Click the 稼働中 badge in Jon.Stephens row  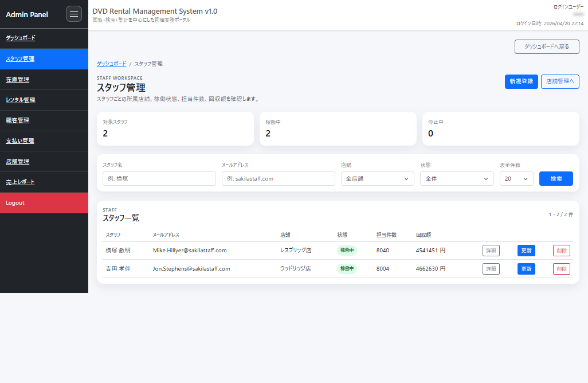(x=347, y=268)
